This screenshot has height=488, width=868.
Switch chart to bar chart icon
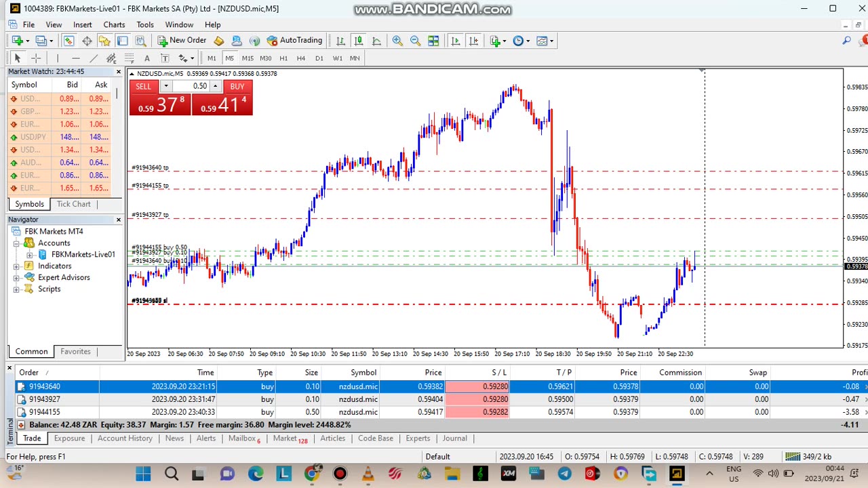[x=340, y=41]
